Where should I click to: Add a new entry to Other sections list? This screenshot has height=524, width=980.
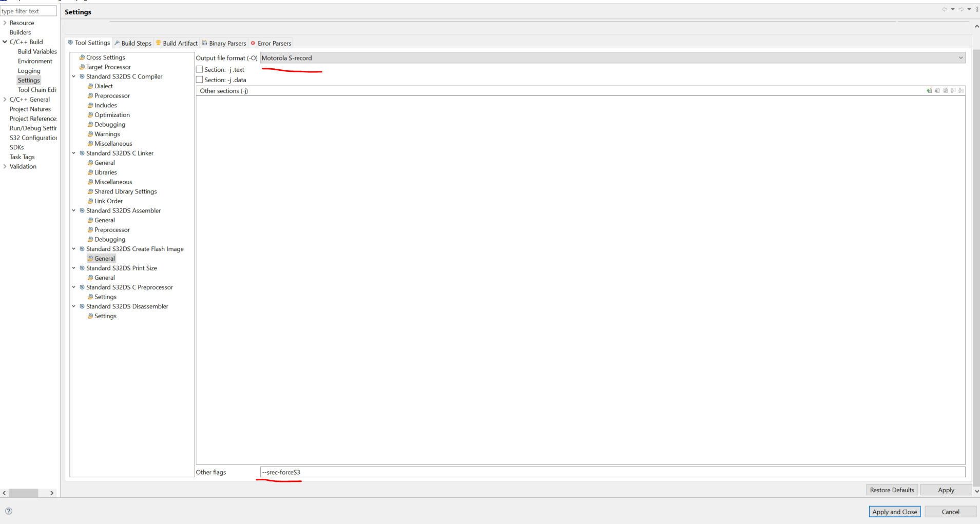pyautogui.click(x=929, y=90)
